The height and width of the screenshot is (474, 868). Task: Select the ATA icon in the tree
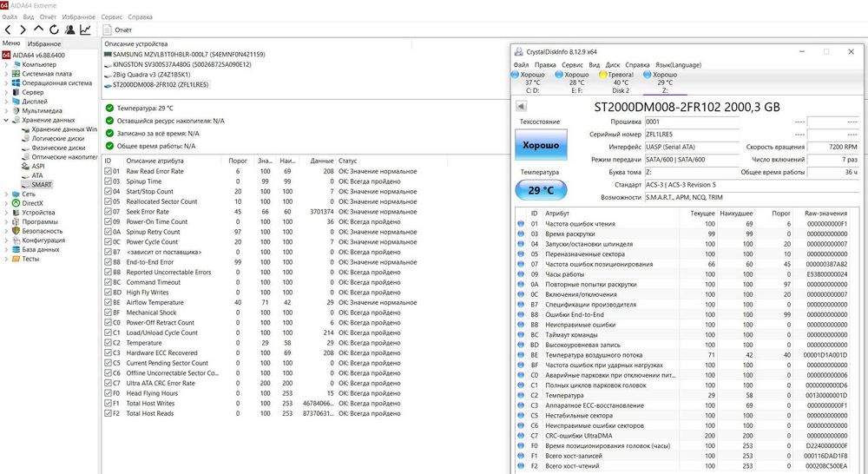(25, 175)
